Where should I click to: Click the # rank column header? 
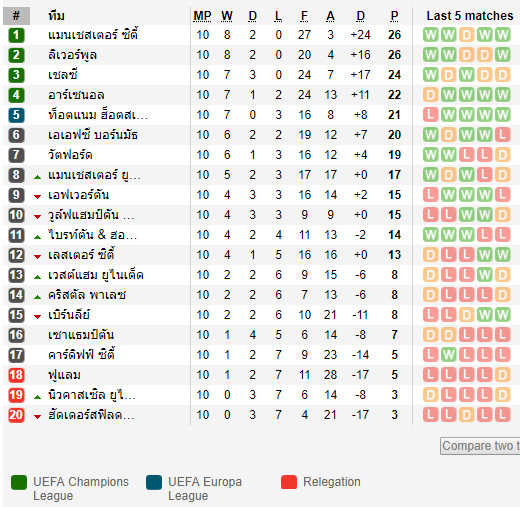[16, 16]
